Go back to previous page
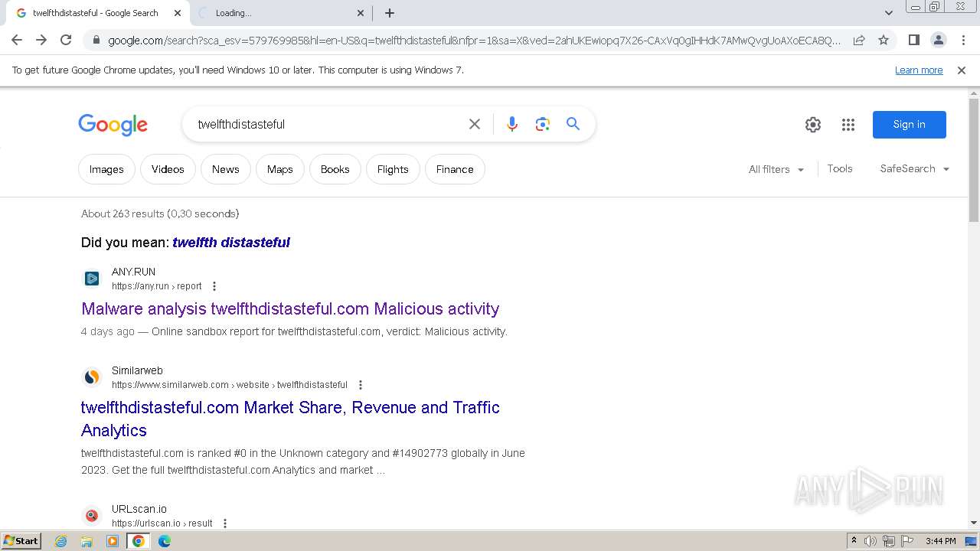The image size is (980, 551). pyautogui.click(x=17, y=40)
